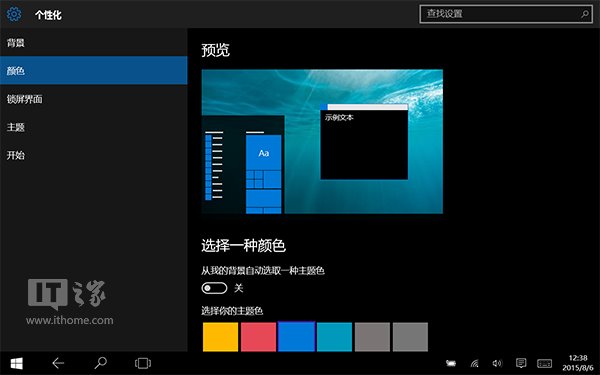Toggle 从我的背景自动选取一种主题色 switch
The height and width of the screenshot is (375, 600).
pyautogui.click(x=214, y=288)
